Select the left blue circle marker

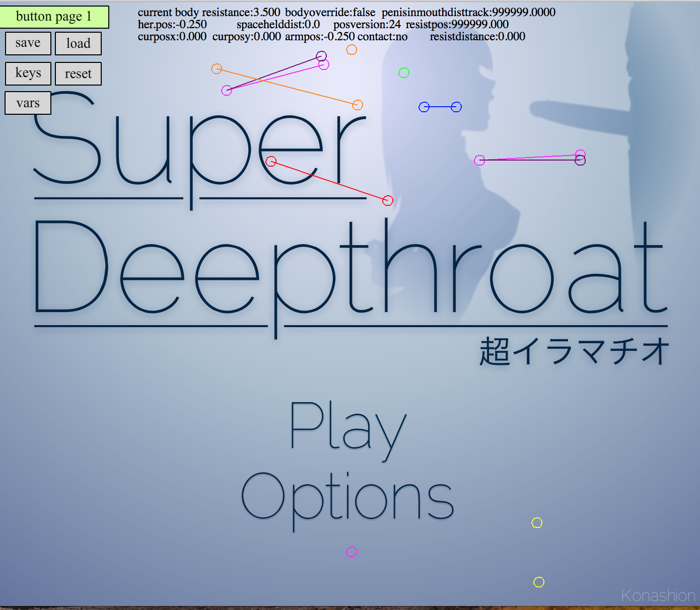(424, 107)
